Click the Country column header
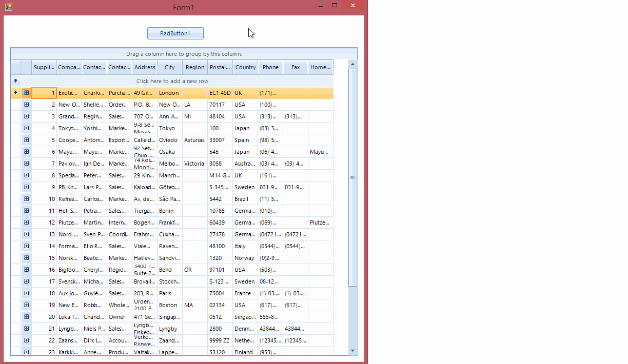This screenshot has width=628, height=364. click(245, 67)
